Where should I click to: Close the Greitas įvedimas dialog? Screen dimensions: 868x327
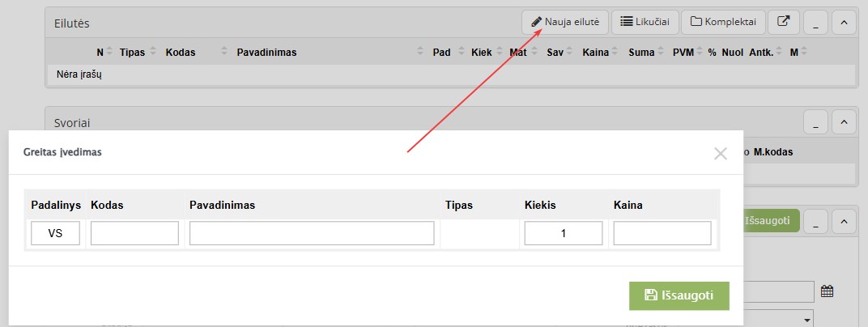coord(721,153)
